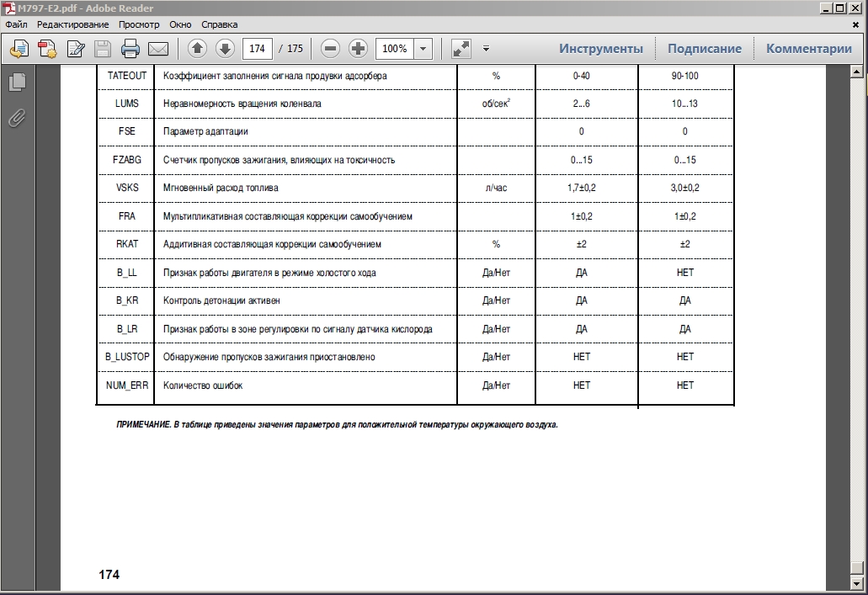Open the Комментарии pane
Image resolution: width=868 pixels, height=595 pixels.
(x=808, y=49)
